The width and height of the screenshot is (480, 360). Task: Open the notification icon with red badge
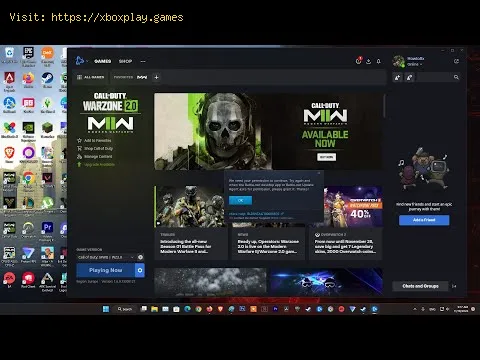(x=359, y=61)
